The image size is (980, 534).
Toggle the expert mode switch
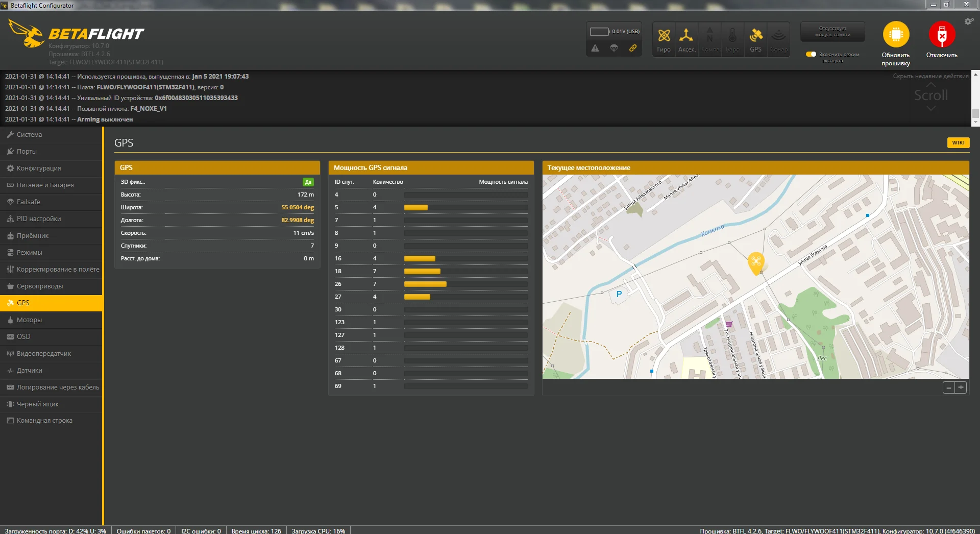[811, 54]
